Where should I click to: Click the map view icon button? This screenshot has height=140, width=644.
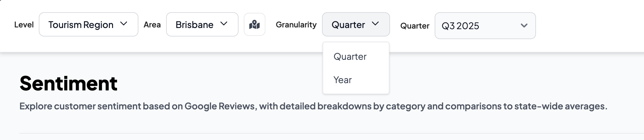pyautogui.click(x=254, y=24)
